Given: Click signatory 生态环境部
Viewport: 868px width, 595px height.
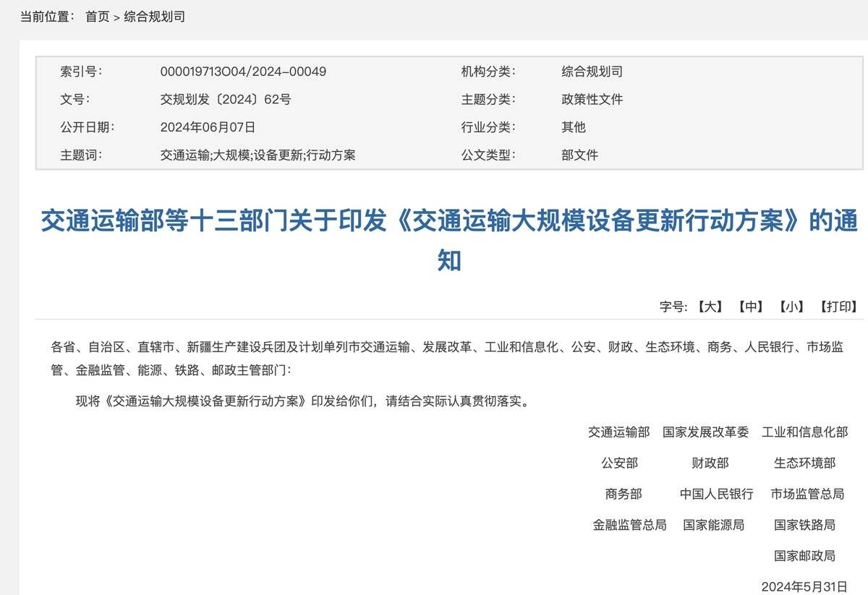Looking at the screenshot, I should pyautogui.click(x=804, y=463).
